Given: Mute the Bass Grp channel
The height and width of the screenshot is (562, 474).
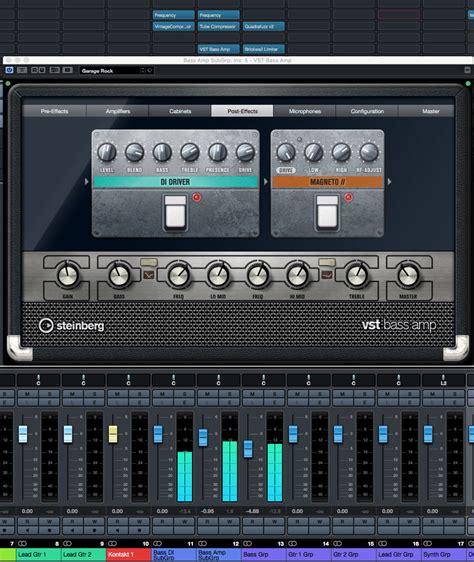Looking at the screenshot, I should coord(252,394).
